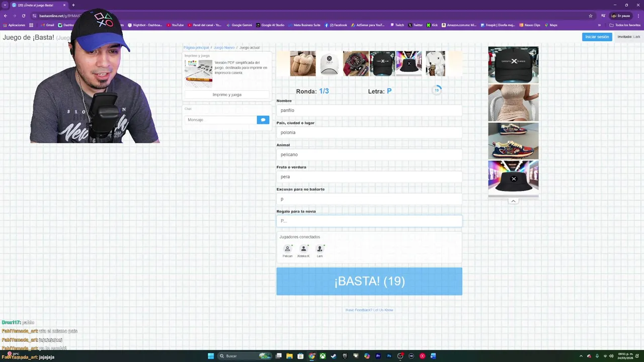Open a new browser tab
Image resolution: width=644 pixels, height=362 pixels.
coord(73,5)
